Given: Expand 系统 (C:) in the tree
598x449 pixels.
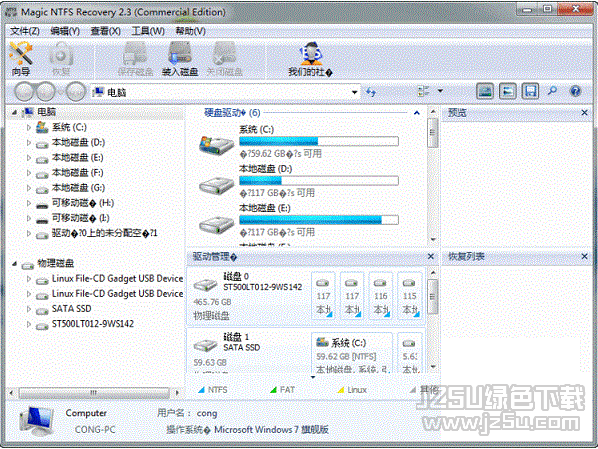Looking at the screenshot, I should pyautogui.click(x=29, y=127).
